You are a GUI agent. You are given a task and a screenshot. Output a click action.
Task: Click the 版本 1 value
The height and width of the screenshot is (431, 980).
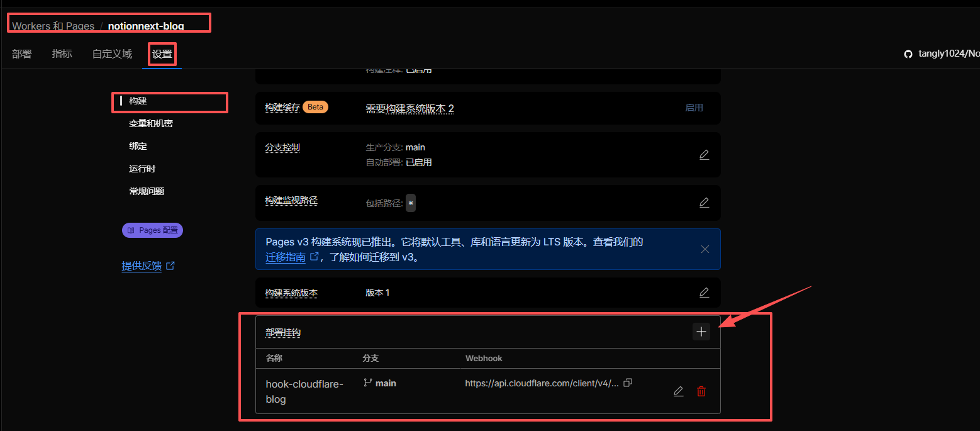pyautogui.click(x=377, y=293)
